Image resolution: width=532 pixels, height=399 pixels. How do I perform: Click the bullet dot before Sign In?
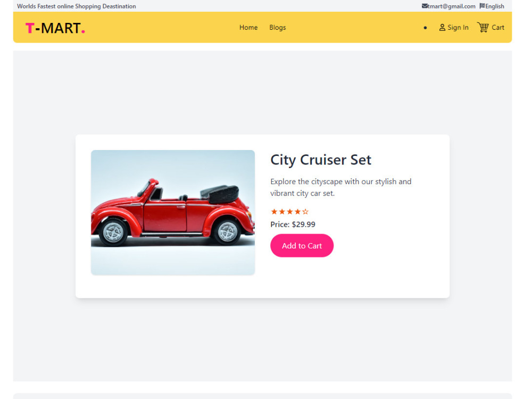click(x=425, y=28)
